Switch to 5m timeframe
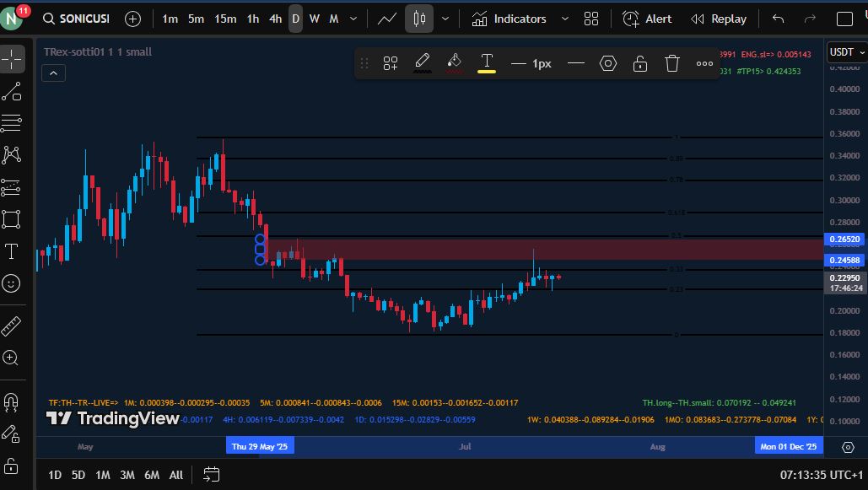 pos(196,19)
